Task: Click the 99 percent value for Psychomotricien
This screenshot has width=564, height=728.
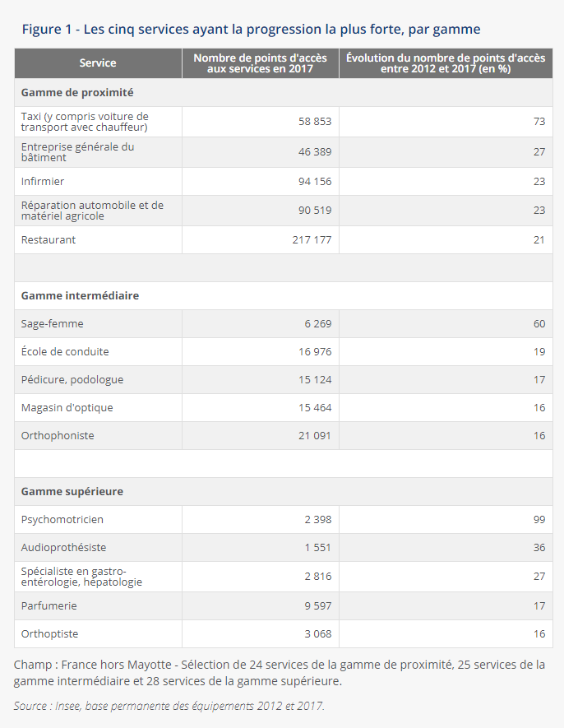Action: [x=539, y=520]
